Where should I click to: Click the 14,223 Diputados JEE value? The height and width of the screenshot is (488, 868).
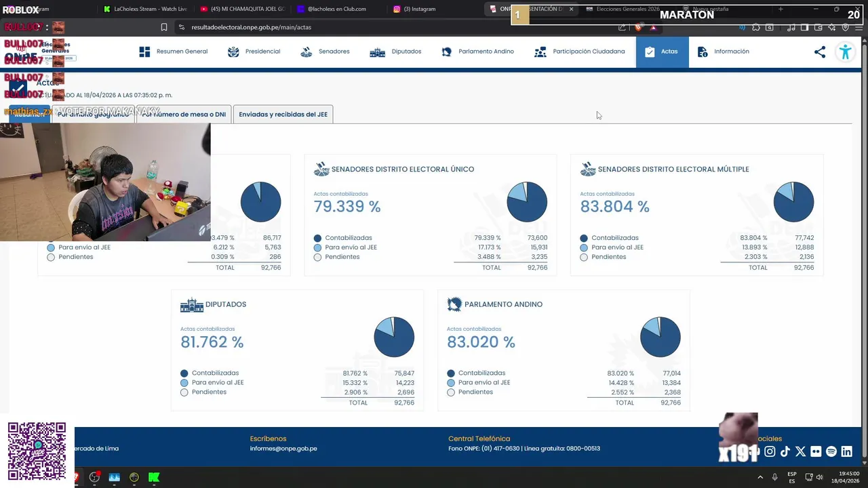pos(405,383)
